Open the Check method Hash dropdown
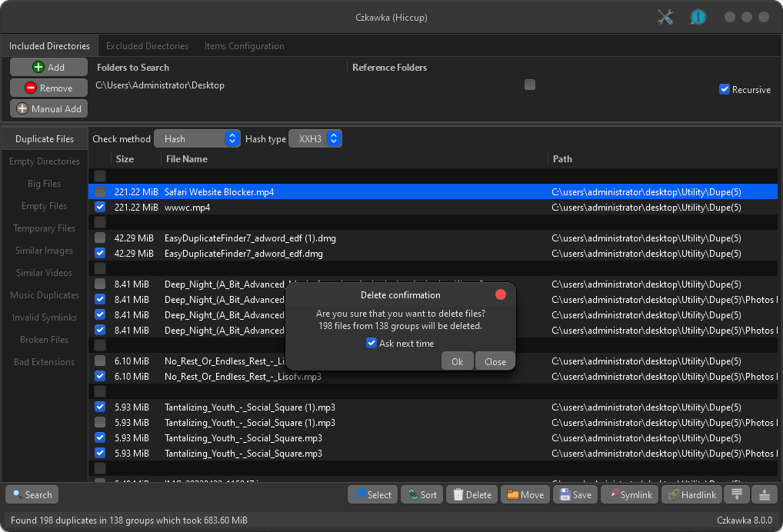783x532 pixels. click(x=197, y=138)
